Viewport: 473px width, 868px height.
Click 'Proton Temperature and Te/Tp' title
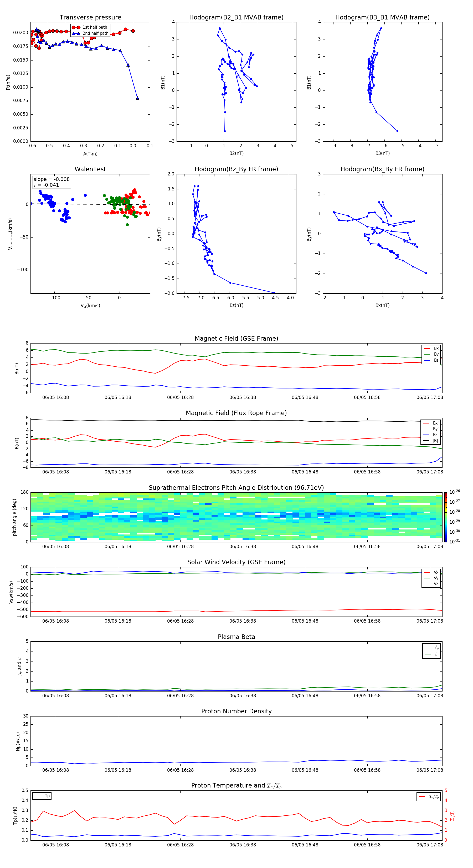pos(236,786)
